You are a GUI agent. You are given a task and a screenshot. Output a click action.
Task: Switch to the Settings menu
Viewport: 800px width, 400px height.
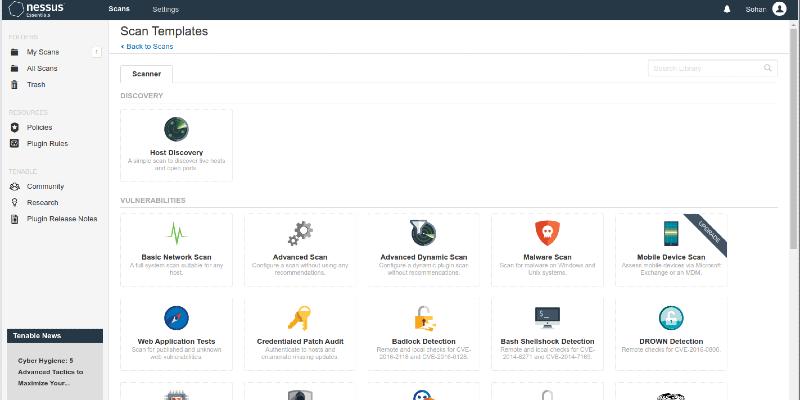click(x=166, y=9)
